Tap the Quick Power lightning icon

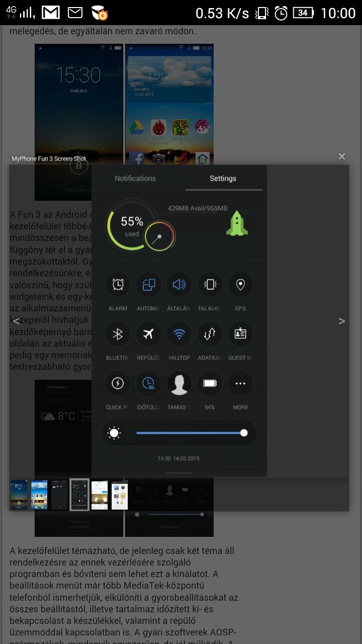tap(118, 383)
